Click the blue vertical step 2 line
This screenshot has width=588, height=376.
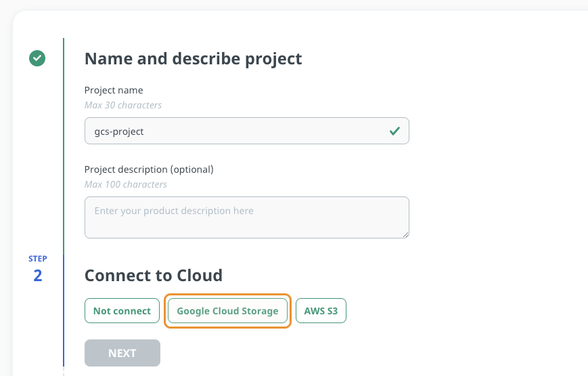pos(64,311)
